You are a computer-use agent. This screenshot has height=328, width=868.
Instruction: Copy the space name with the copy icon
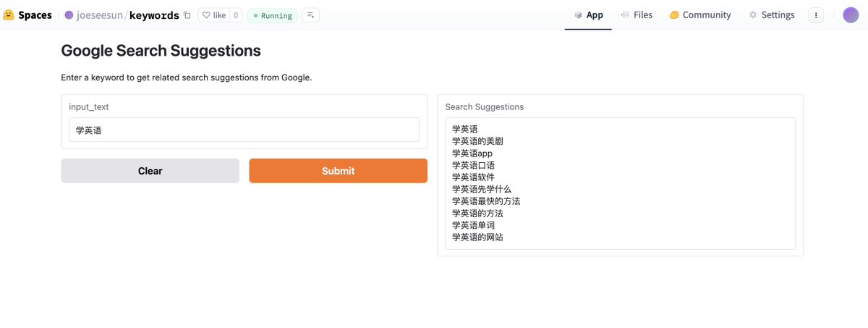pyautogui.click(x=187, y=15)
